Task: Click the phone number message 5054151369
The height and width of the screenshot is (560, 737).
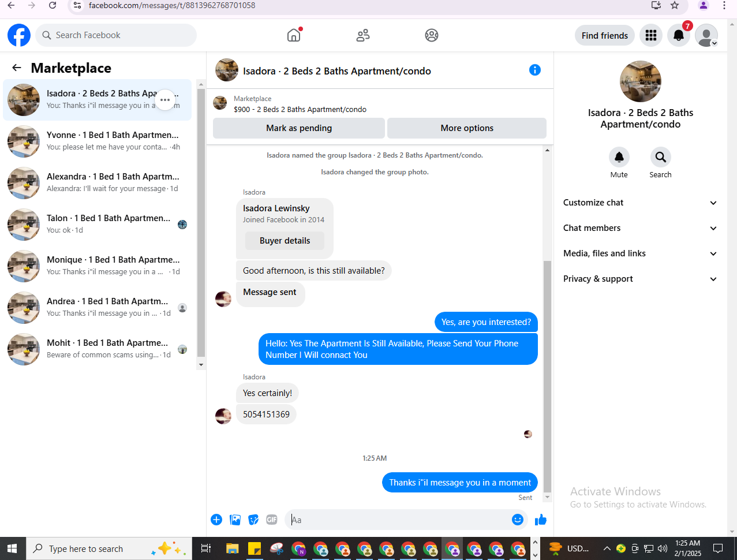Action: (x=266, y=415)
